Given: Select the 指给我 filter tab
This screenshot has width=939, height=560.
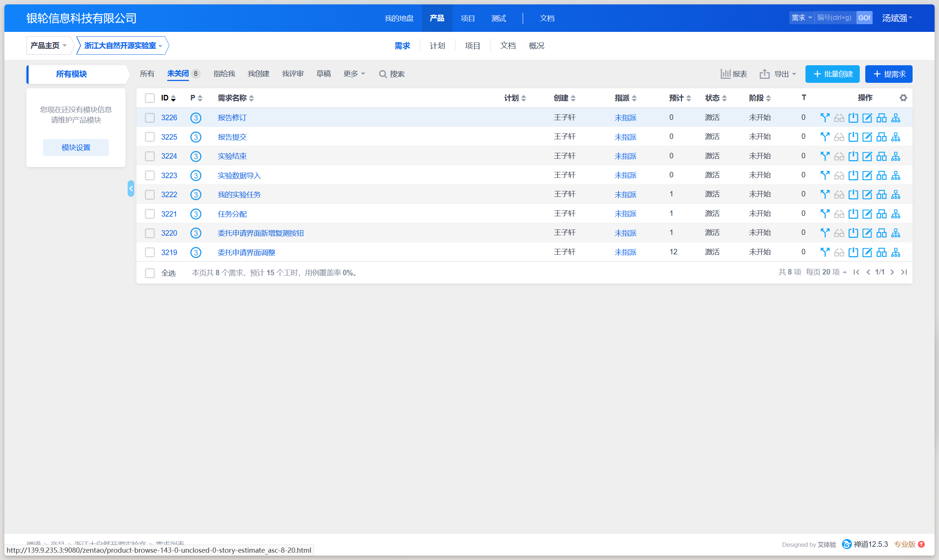Looking at the screenshot, I should click(x=224, y=74).
